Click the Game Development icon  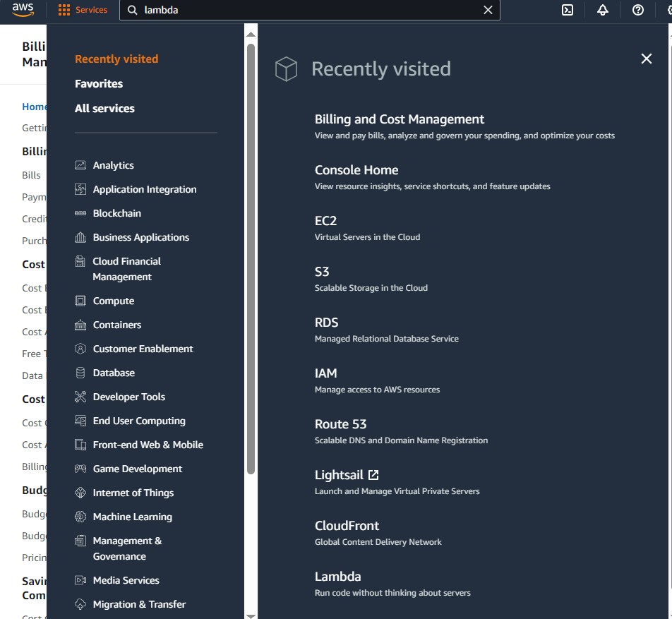click(x=80, y=469)
